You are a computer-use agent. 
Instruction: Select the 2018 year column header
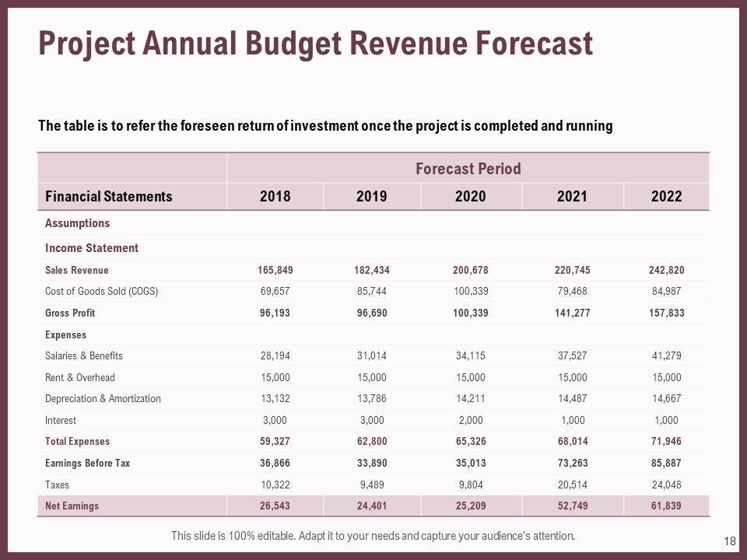275,197
